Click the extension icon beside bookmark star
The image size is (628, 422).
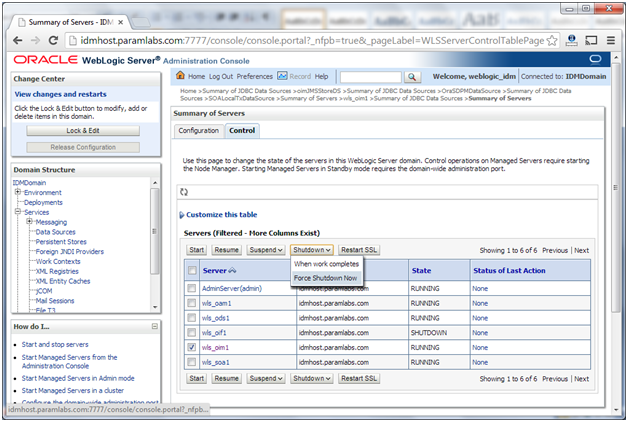pos(572,40)
